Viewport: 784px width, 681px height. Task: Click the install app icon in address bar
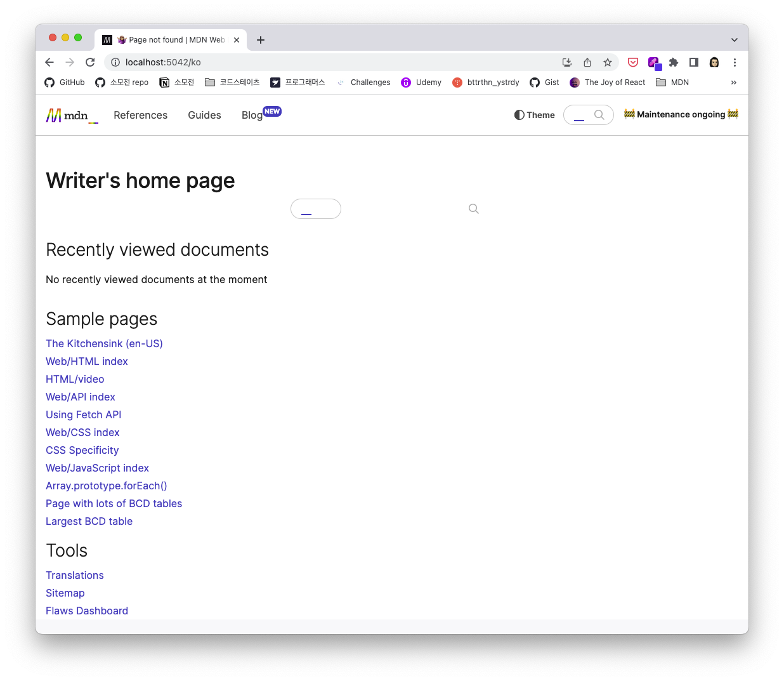click(x=567, y=62)
